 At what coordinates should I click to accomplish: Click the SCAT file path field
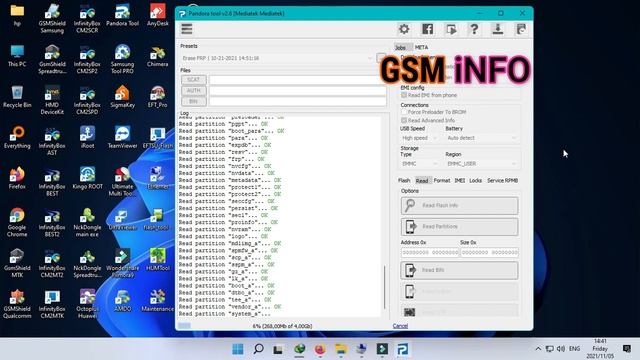coord(298,80)
